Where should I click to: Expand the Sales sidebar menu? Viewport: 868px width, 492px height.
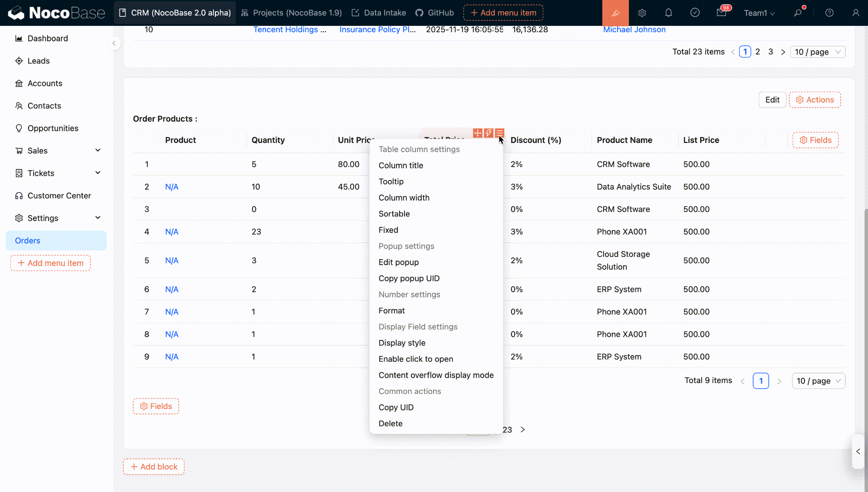(98, 151)
